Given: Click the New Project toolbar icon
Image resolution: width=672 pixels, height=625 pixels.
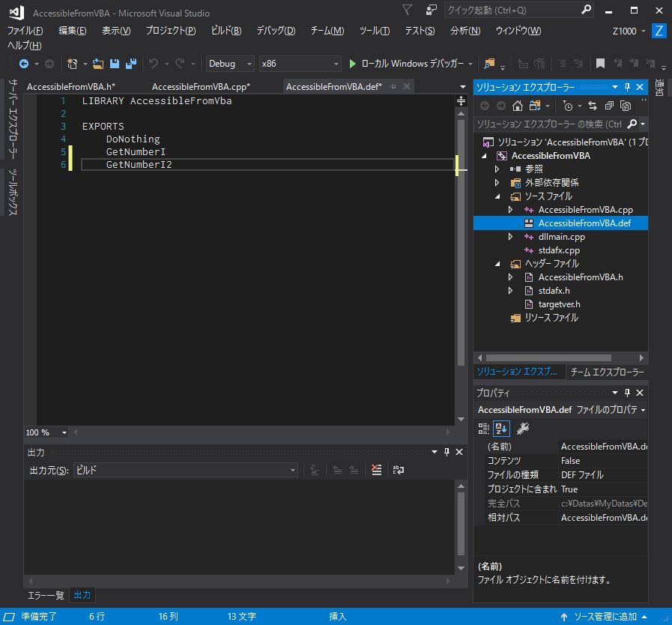Looking at the screenshot, I should pyautogui.click(x=72, y=64).
